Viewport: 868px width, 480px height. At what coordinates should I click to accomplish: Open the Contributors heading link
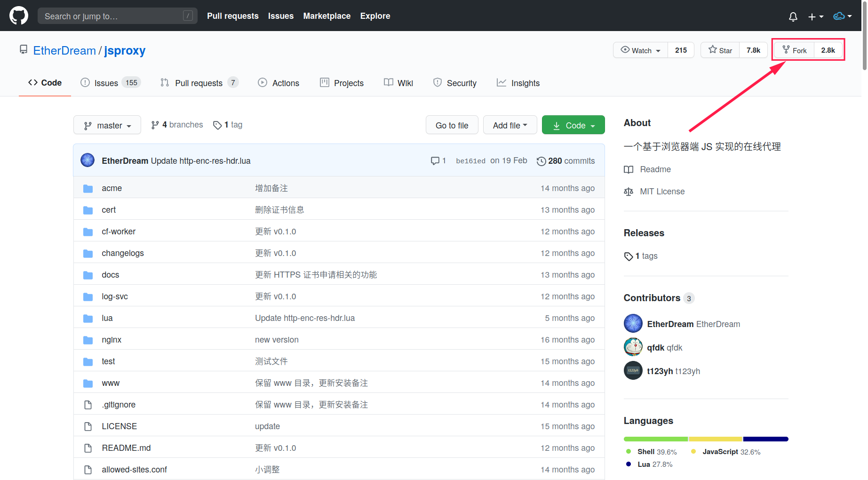tap(652, 298)
